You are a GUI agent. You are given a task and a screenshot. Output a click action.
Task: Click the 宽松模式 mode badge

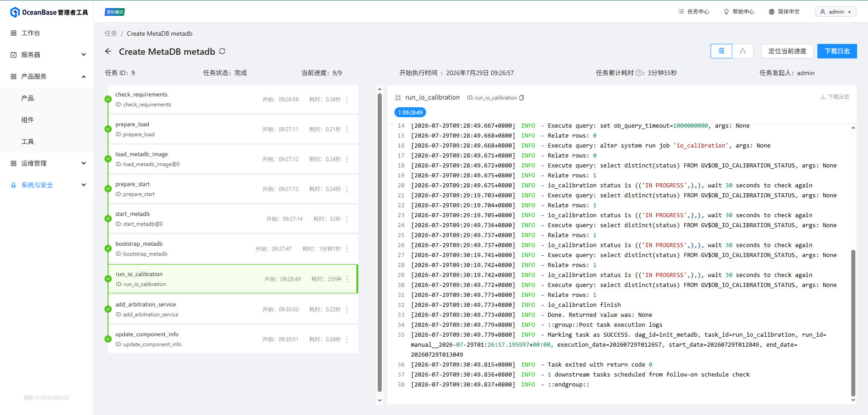[114, 12]
